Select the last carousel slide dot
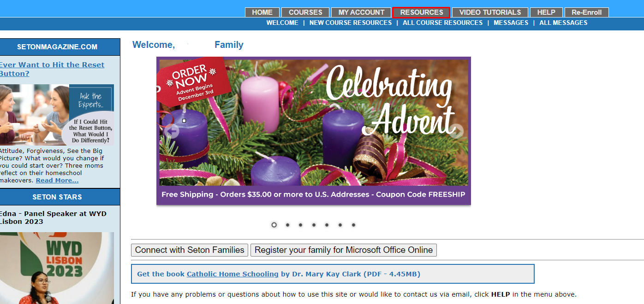Screen dimensions: 644x304 (x=353, y=225)
